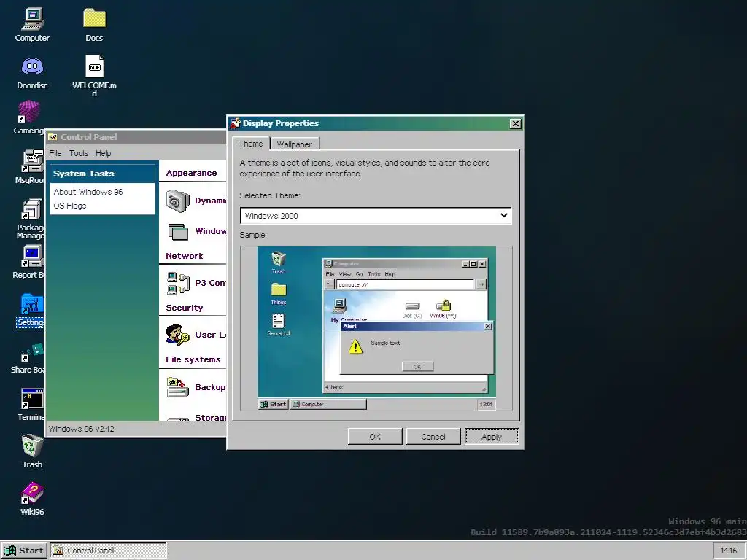Open the Docs folder icon
Viewport: 747px width, 560px height.
tap(94, 25)
